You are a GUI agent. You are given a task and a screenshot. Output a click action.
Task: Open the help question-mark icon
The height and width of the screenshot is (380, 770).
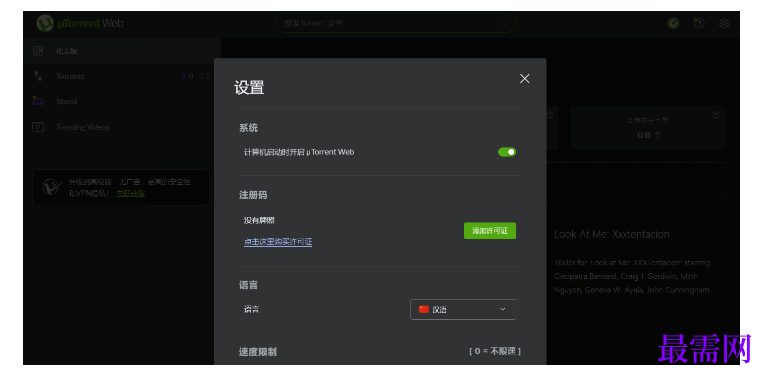pyautogui.click(x=699, y=23)
